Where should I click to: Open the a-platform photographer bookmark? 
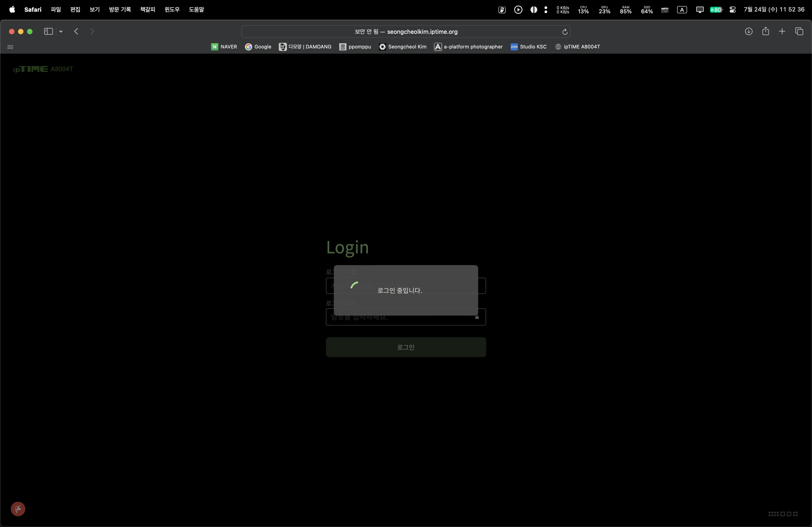pos(468,47)
